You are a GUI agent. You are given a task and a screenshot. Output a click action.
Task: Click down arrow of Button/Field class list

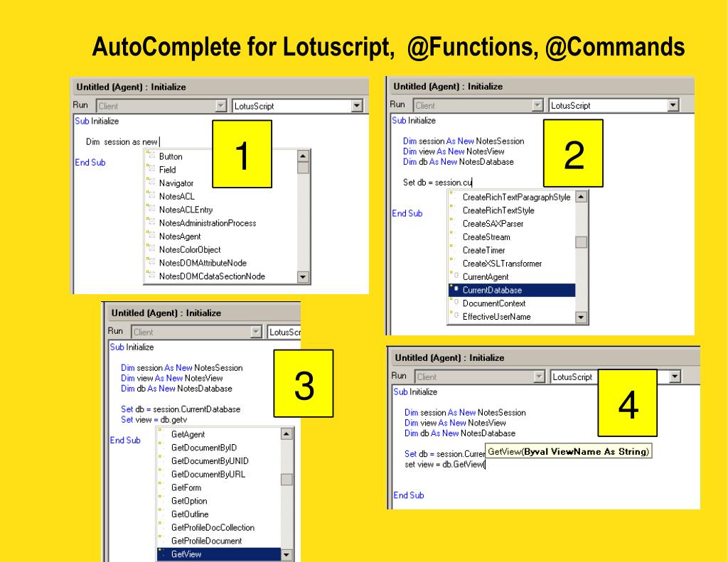click(303, 277)
